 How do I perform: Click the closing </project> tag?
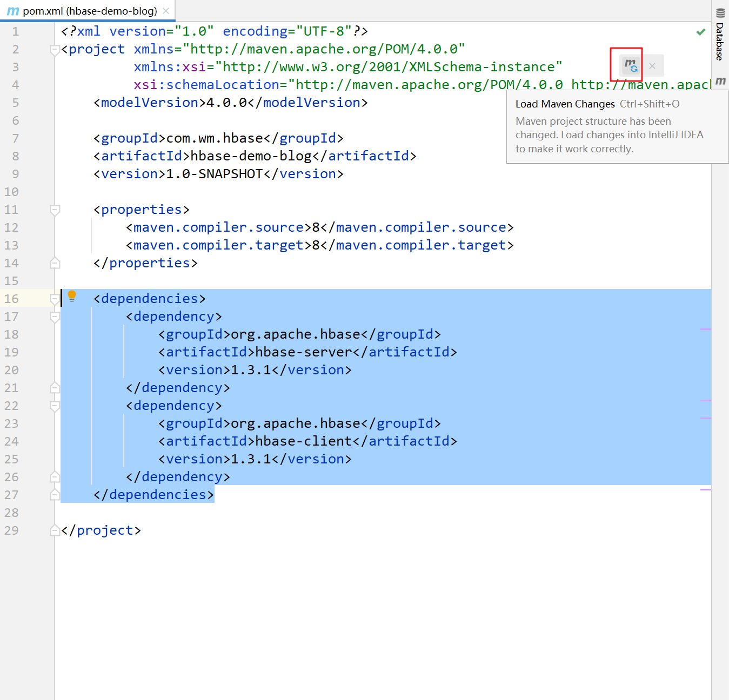click(101, 530)
